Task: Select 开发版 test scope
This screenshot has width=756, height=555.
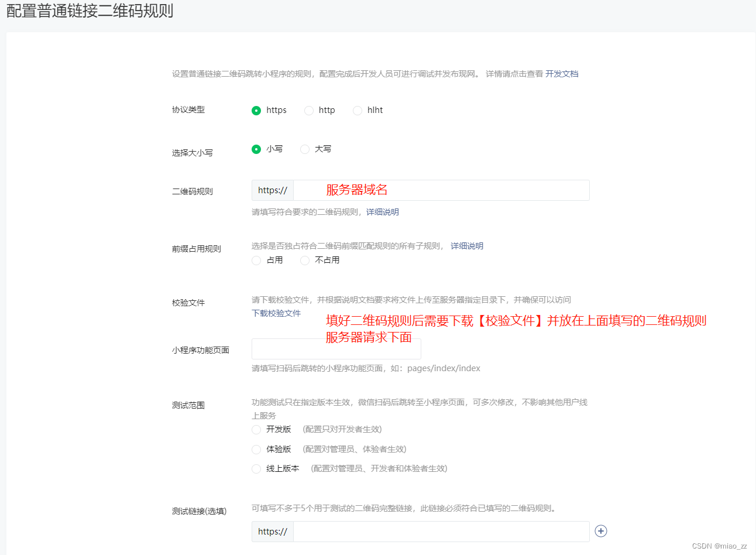Action: tap(256, 430)
